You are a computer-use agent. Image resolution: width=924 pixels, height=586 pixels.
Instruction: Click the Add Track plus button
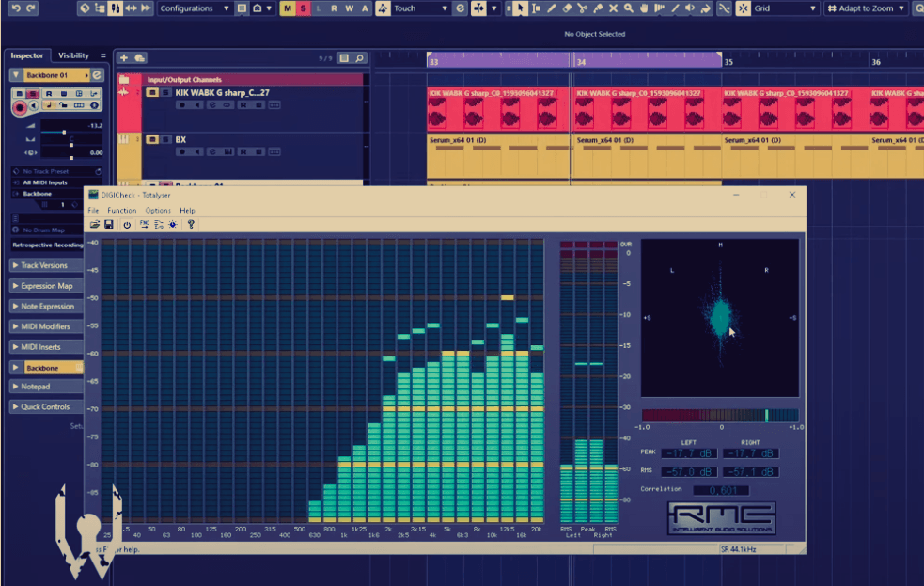pyautogui.click(x=124, y=57)
